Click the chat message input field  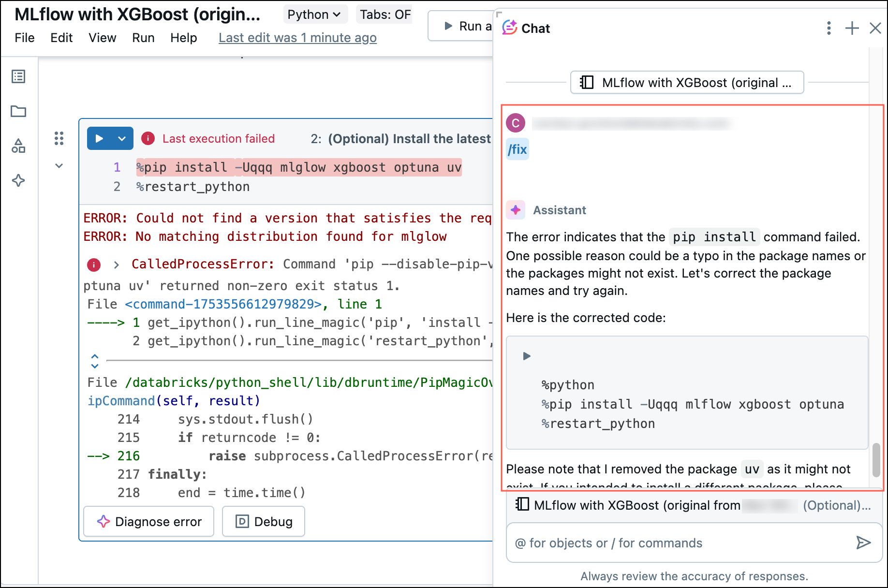click(653, 543)
